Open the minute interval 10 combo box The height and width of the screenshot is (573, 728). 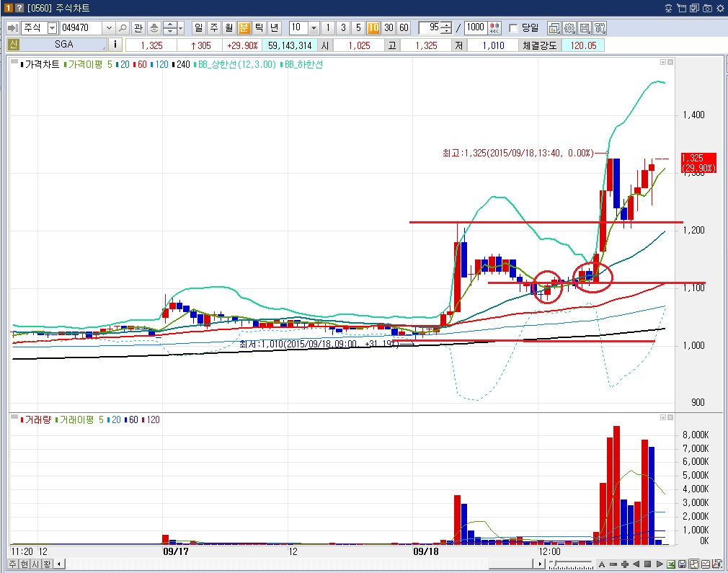click(x=314, y=28)
